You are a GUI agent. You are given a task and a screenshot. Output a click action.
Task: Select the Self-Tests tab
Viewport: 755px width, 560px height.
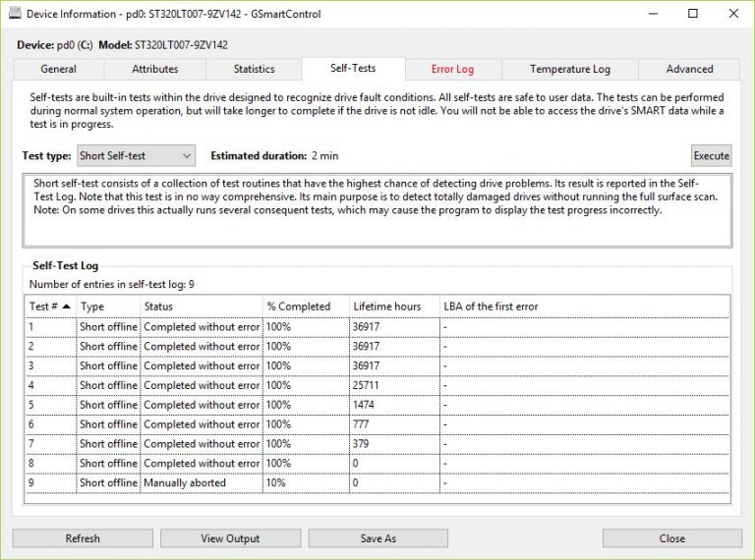point(353,69)
